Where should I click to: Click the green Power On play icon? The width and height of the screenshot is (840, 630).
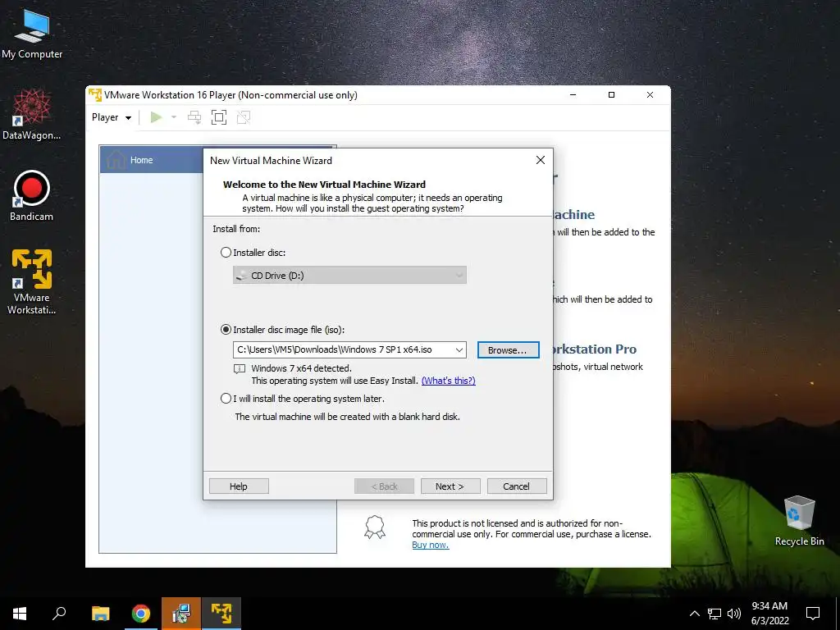pyautogui.click(x=156, y=117)
